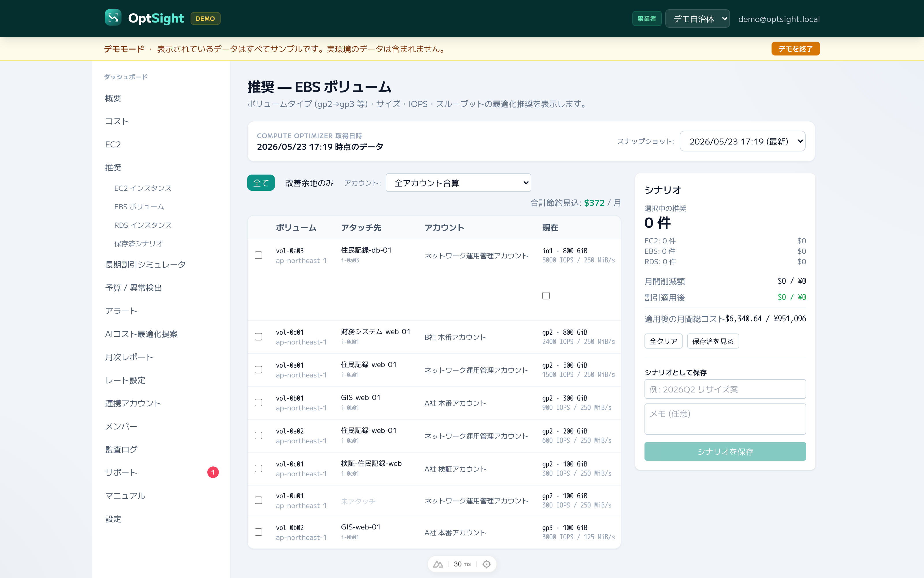Viewport: 924px width, 578px height.
Task: Open 予算 / 異常検出 page
Action: 134,288
